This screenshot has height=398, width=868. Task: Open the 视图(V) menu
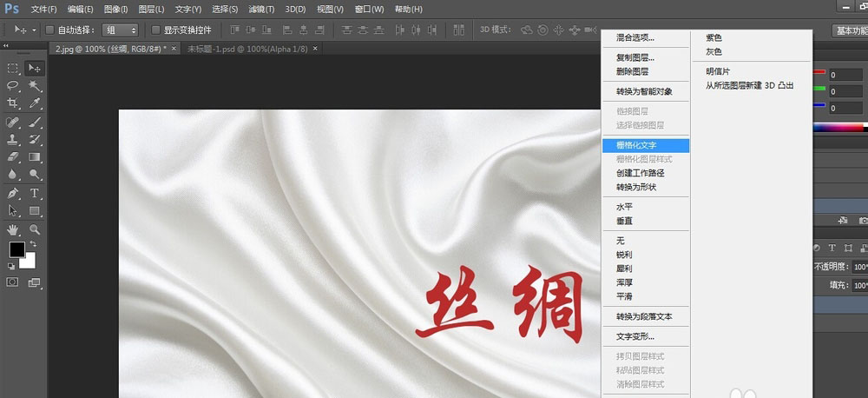[330, 10]
